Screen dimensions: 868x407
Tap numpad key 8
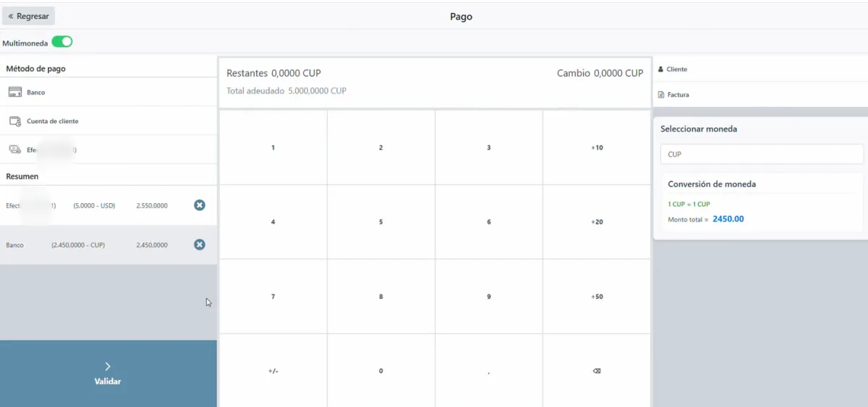[x=381, y=296]
